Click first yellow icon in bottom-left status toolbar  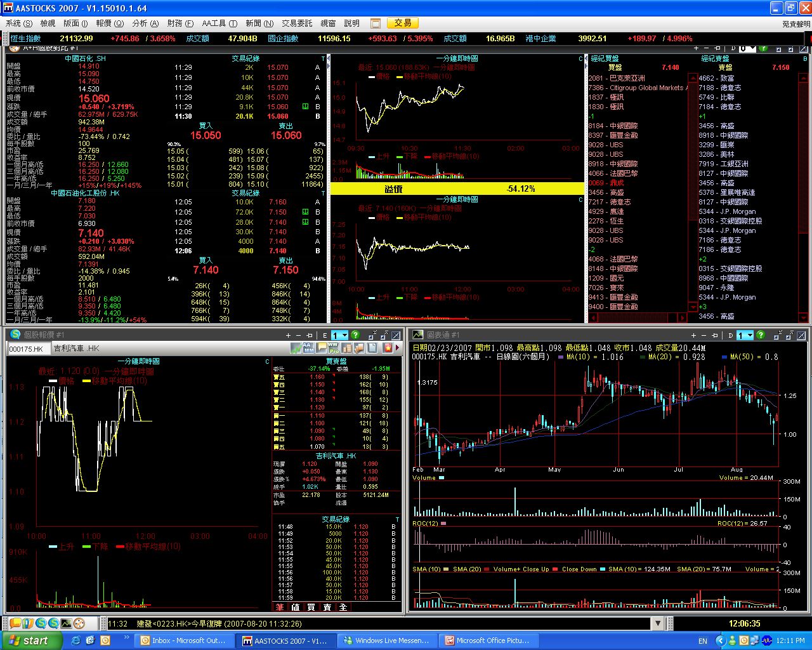pyautogui.click(x=15, y=624)
